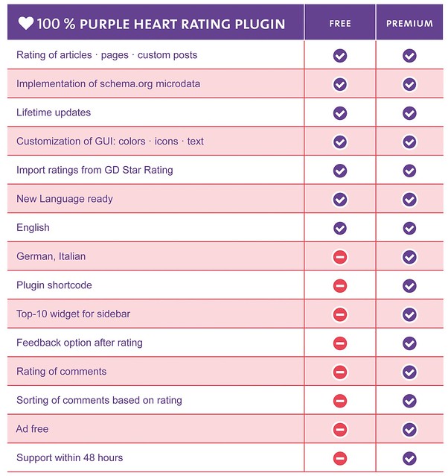Click the white heart icon in the header

(26, 23)
